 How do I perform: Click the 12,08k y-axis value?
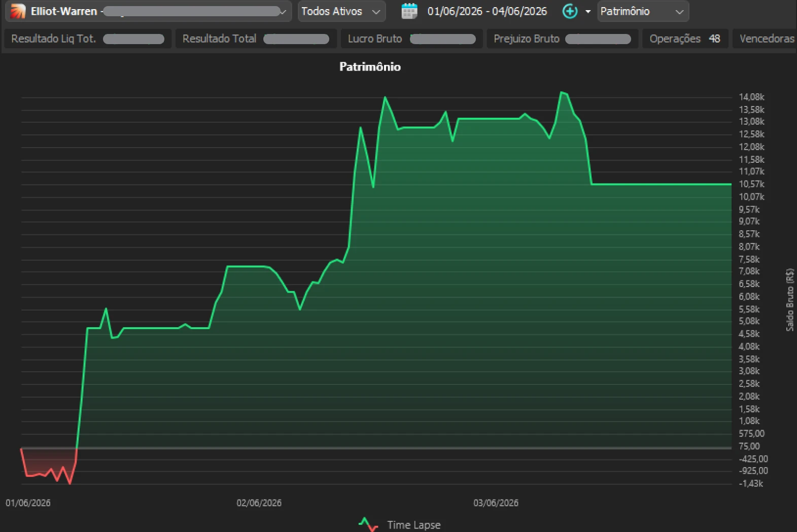(751, 147)
